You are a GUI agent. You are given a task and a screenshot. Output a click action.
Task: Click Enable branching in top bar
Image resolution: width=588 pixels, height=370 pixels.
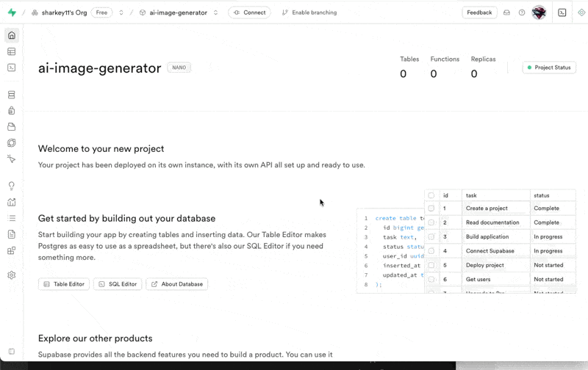click(x=309, y=12)
